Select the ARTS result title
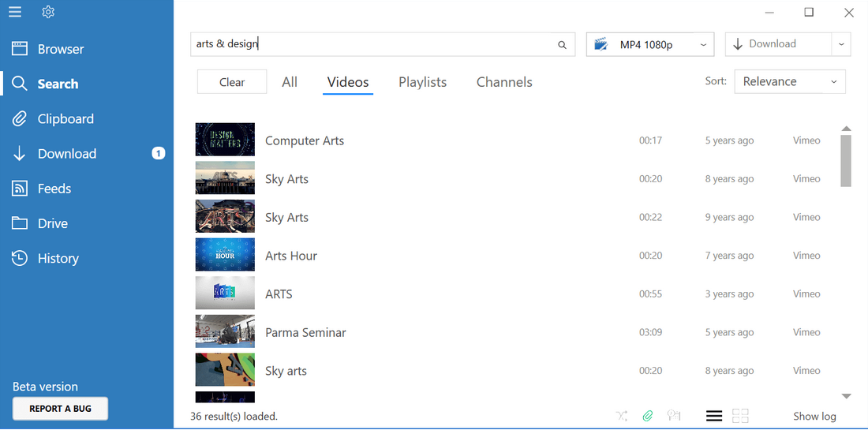 (279, 294)
